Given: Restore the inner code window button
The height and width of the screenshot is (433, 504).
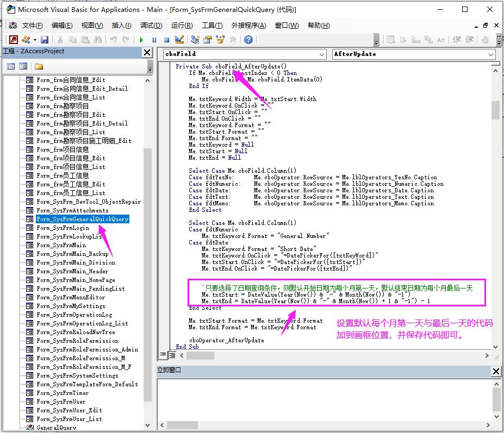Looking at the screenshot, I should 486,26.
